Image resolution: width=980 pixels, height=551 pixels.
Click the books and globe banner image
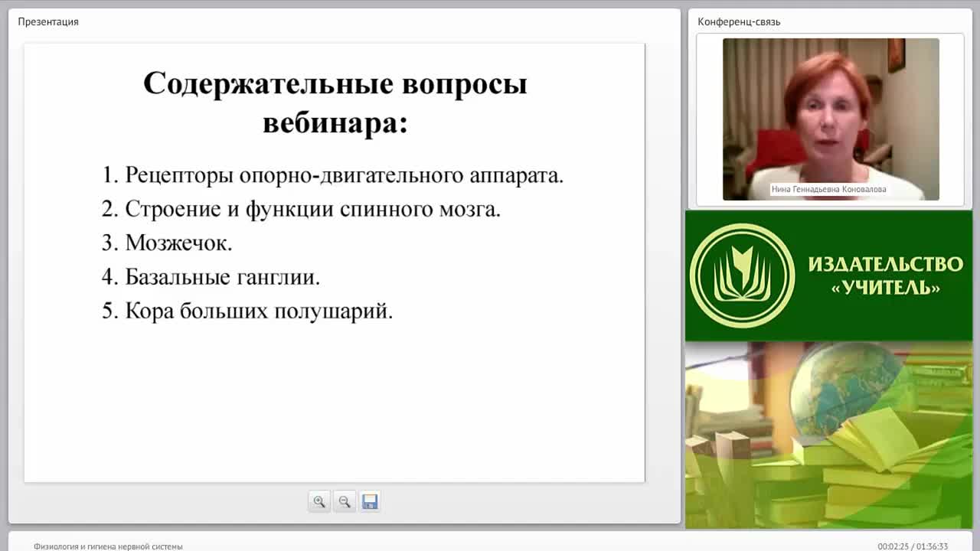click(x=828, y=435)
